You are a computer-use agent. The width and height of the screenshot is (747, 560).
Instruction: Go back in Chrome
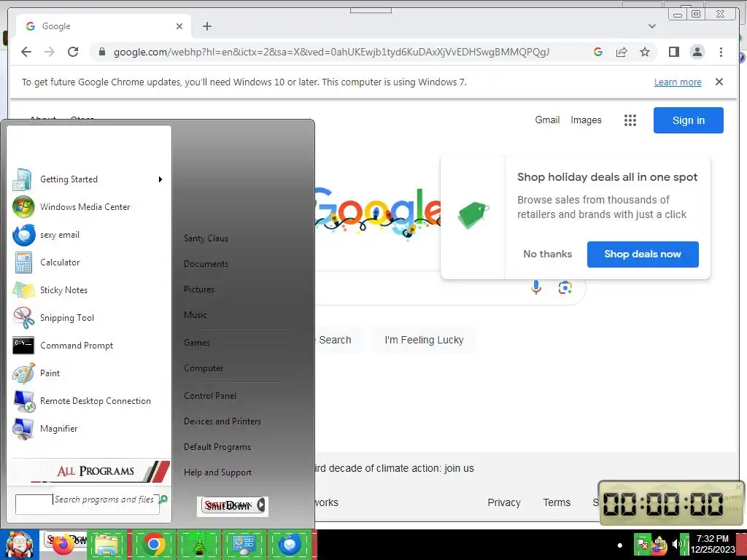pos(26,52)
